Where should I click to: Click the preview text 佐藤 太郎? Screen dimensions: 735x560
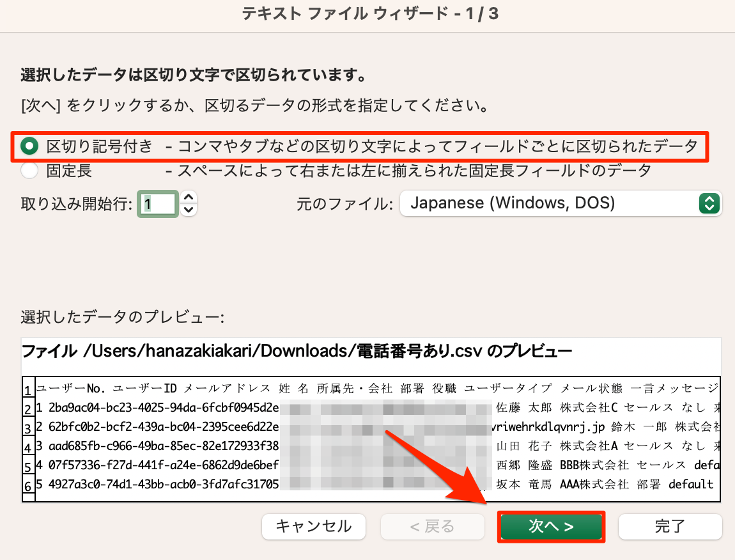tap(524, 408)
